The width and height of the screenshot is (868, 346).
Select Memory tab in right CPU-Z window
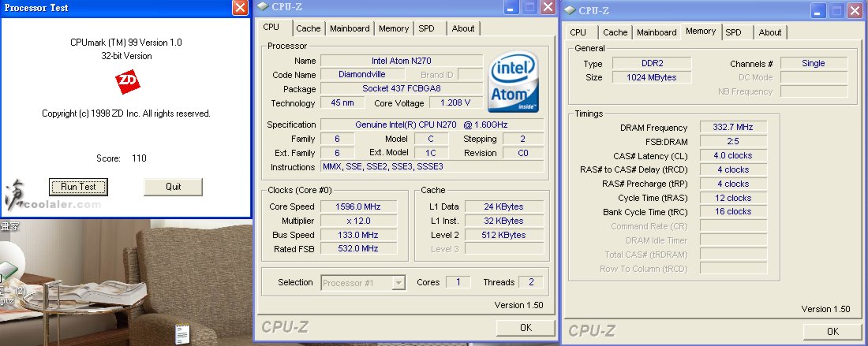coord(701,31)
